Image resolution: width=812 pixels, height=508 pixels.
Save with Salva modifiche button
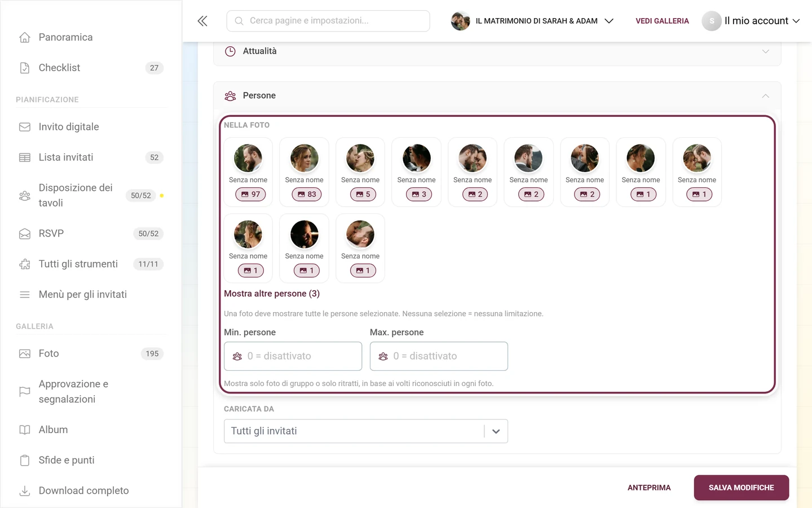741,488
